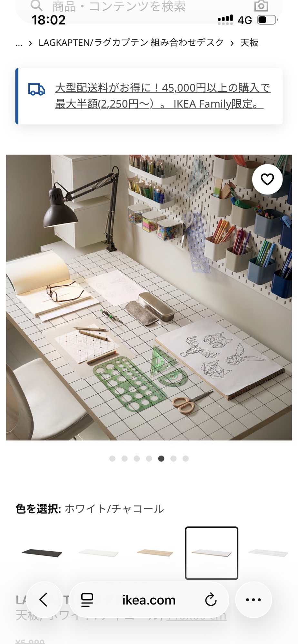Open the page reader menu icon
Screen dimensions: 298x644
point(87,600)
